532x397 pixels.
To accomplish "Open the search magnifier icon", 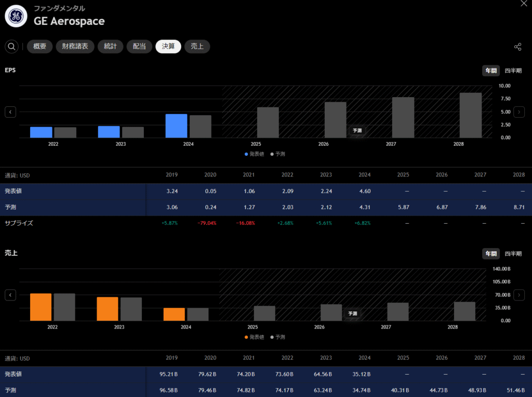I will coord(11,47).
